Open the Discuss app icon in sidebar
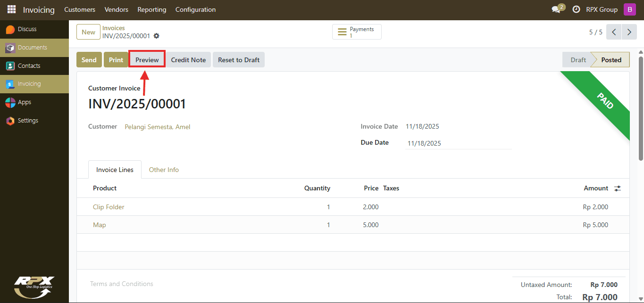Viewport: 644px width, 303px height. [10, 29]
